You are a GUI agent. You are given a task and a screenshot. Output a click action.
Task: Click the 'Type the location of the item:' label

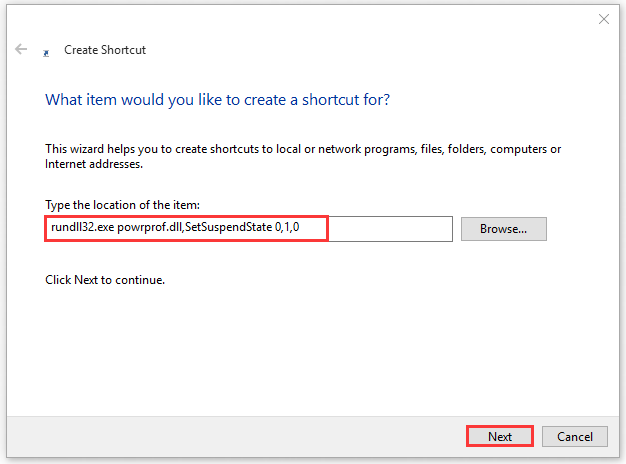tap(122, 204)
